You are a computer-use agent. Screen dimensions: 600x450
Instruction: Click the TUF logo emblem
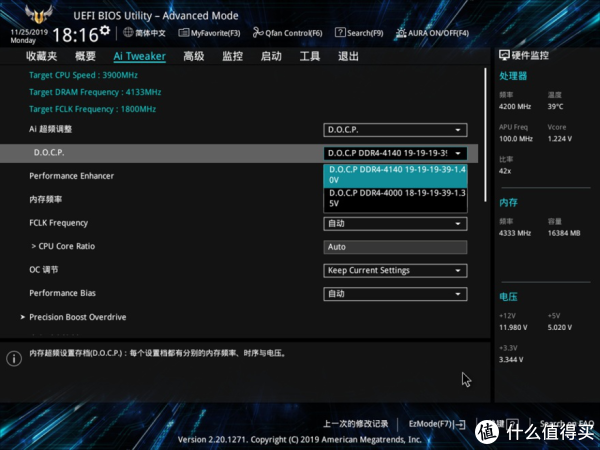pyautogui.click(x=38, y=15)
